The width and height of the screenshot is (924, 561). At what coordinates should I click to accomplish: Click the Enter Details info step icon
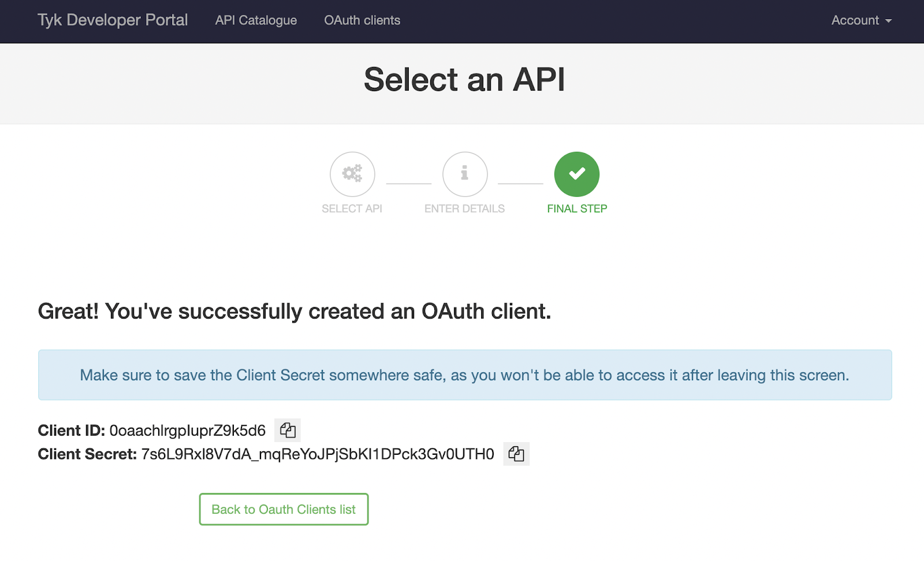click(x=465, y=174)
